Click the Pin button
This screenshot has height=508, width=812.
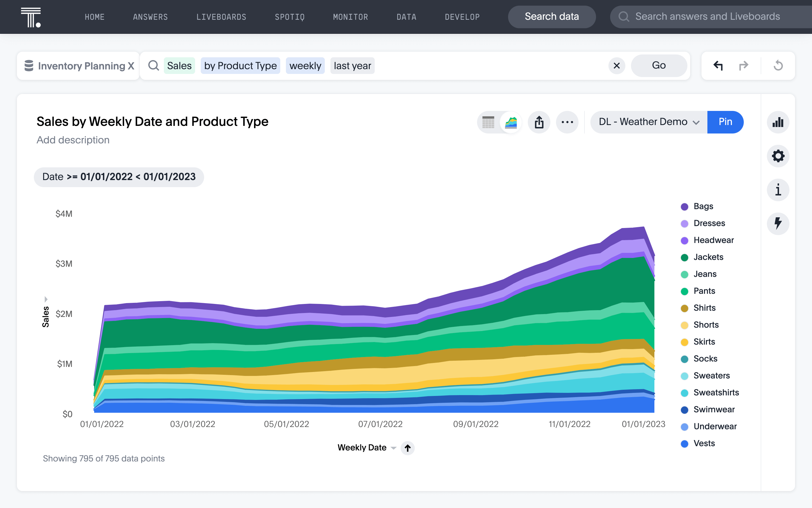click(x=725, y=122)
